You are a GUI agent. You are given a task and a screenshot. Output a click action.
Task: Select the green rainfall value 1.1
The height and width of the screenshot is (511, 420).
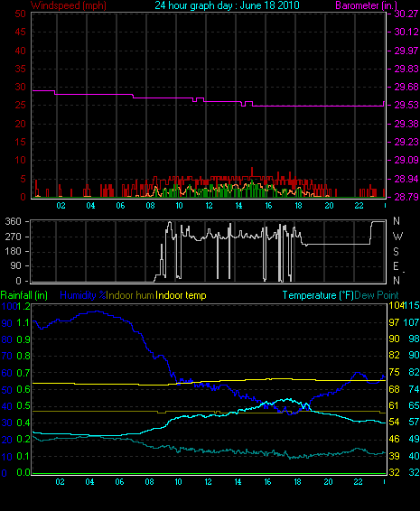tap(23, 322)
